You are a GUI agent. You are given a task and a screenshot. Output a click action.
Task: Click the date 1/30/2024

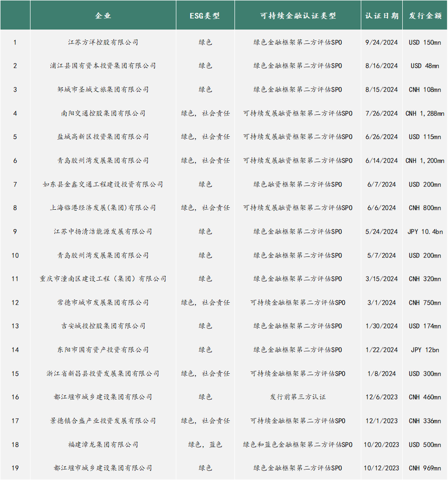coord(382,326)
